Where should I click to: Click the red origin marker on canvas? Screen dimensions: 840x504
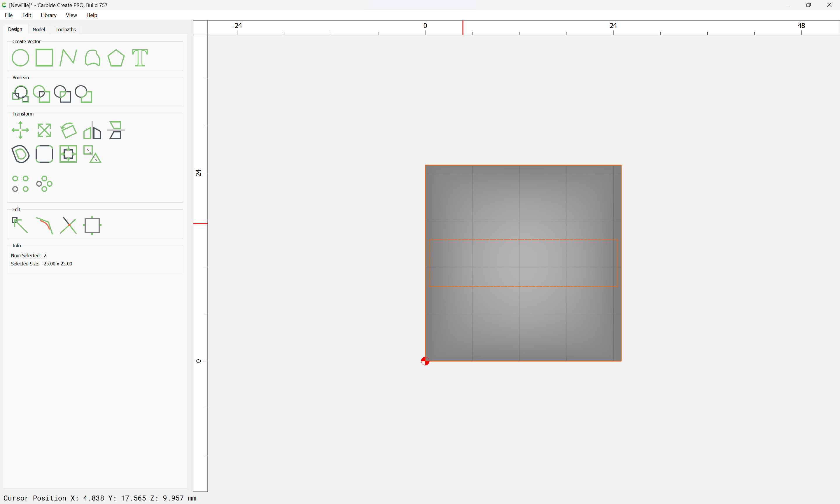coord(425,361)
